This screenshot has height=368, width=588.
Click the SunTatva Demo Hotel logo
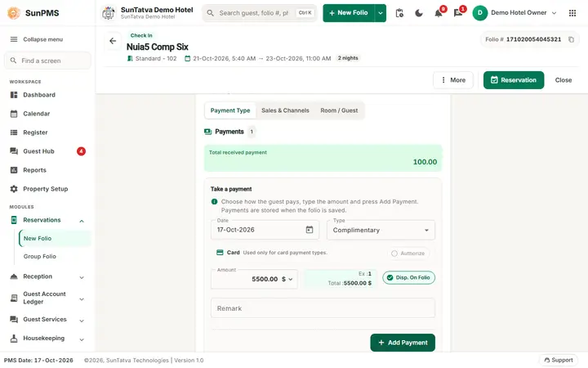[x=109, y=13]
